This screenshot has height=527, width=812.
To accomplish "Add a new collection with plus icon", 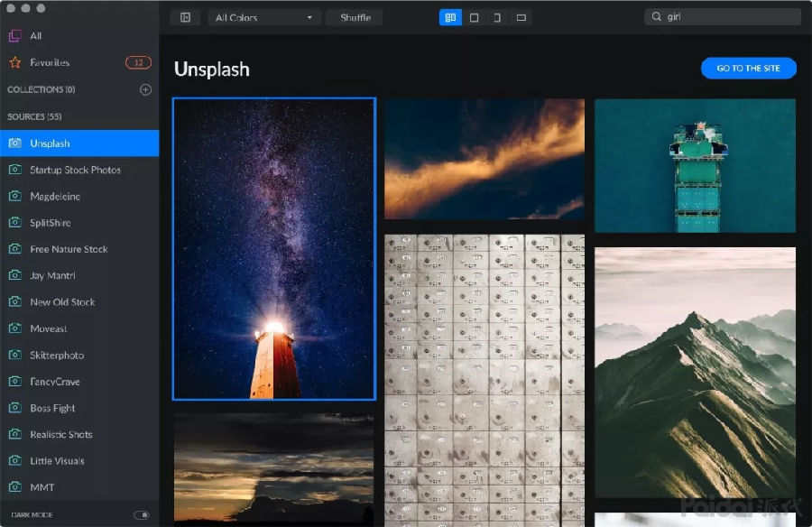I will coord(145,89).
